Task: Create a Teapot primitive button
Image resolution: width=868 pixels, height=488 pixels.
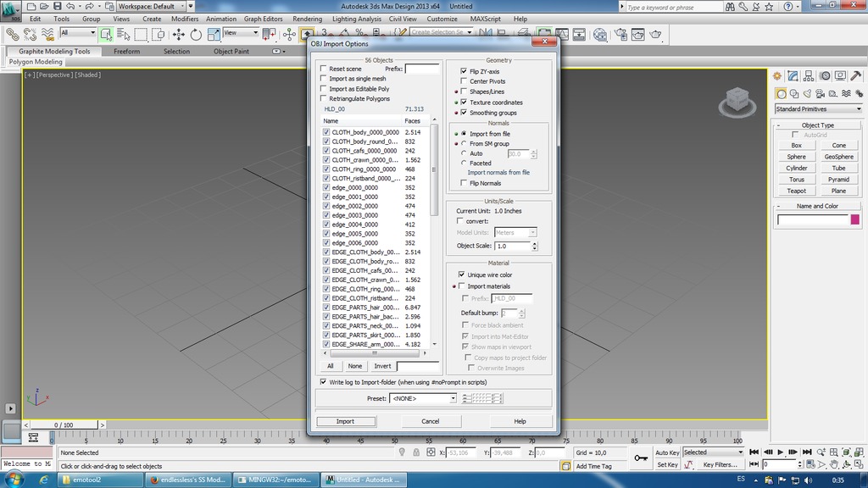Action: tap(797, 191)
